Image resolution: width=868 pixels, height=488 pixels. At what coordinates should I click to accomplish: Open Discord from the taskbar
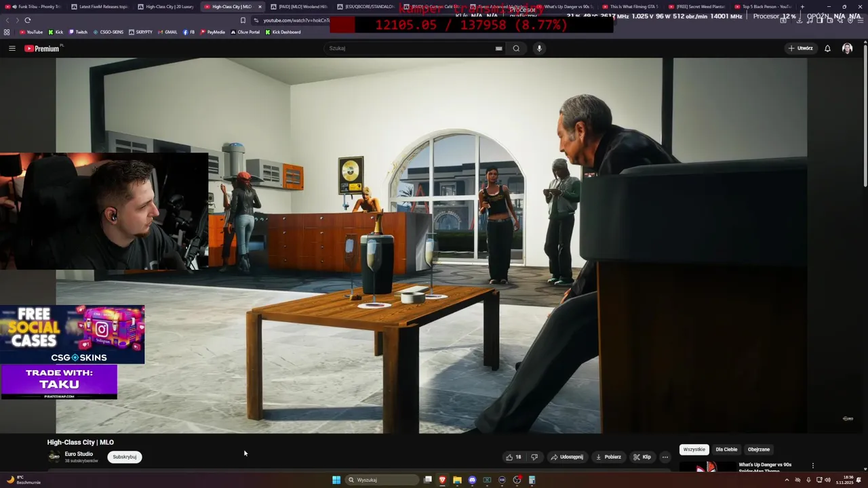pos(472,480)
